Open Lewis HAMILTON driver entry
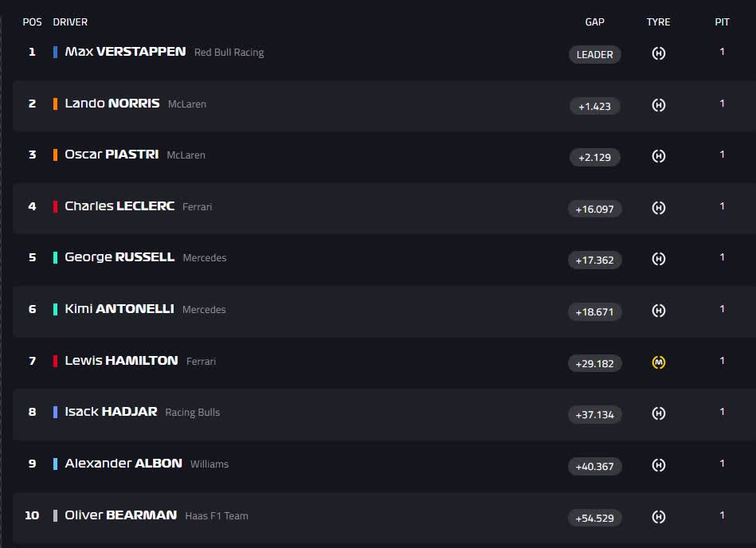The width and height of the screenshot is (756, 548). 121,361
